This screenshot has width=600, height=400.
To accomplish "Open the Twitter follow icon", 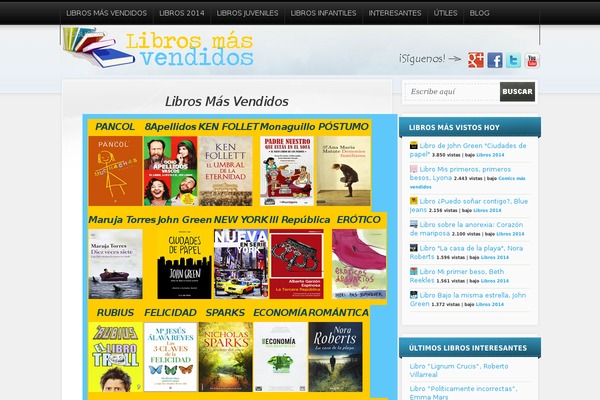I will (x=514, y=60).
